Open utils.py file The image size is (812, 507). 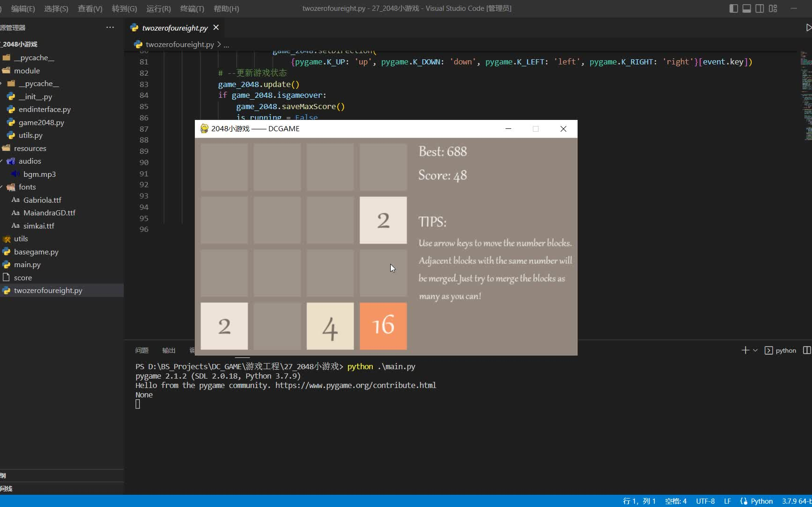[x=31, y=135]
